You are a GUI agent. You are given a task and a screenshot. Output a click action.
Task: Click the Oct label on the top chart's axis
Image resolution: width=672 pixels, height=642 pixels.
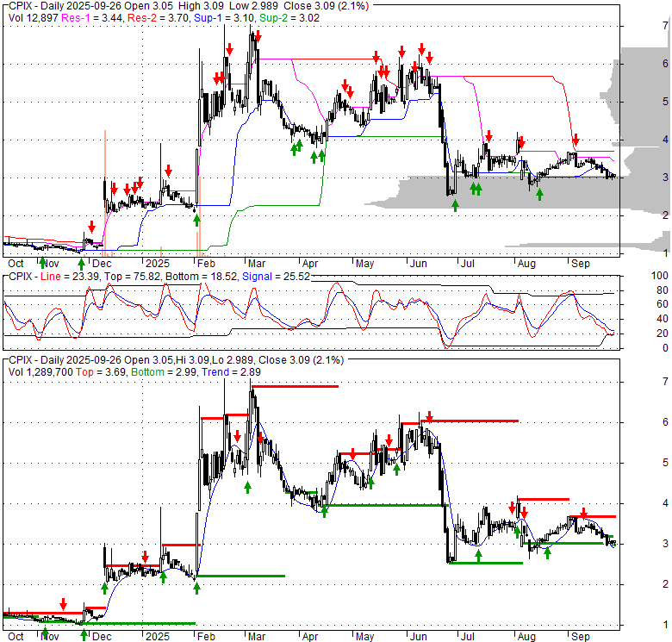click(x=16, y=264)
